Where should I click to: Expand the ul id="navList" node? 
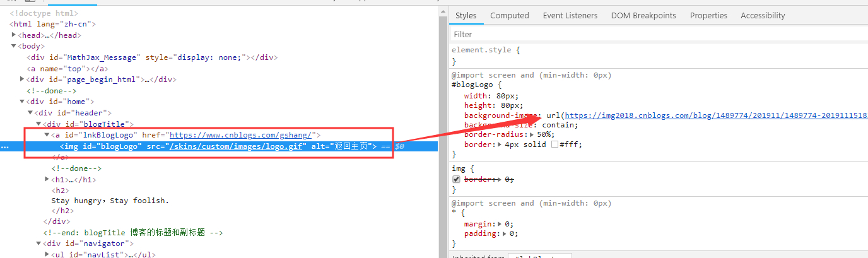point(47,254)
